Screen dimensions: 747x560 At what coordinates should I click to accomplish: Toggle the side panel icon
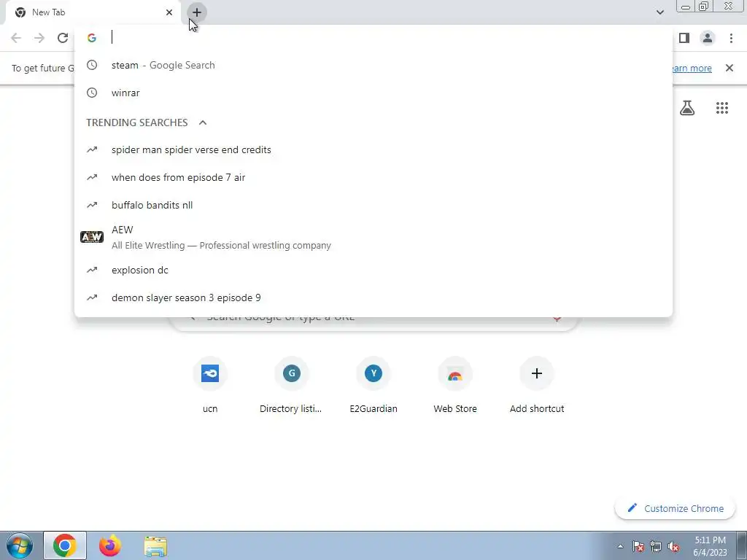684,38
